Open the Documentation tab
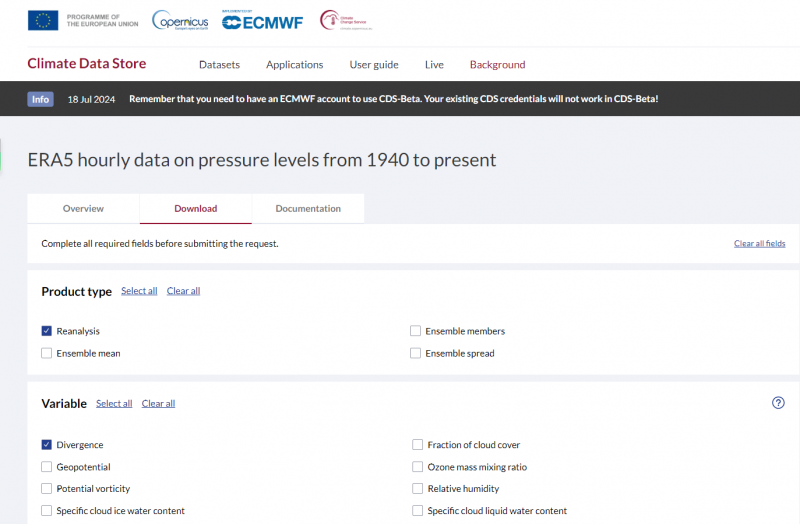The height and width of the screenshot is (524, 800). coord(308,209)
